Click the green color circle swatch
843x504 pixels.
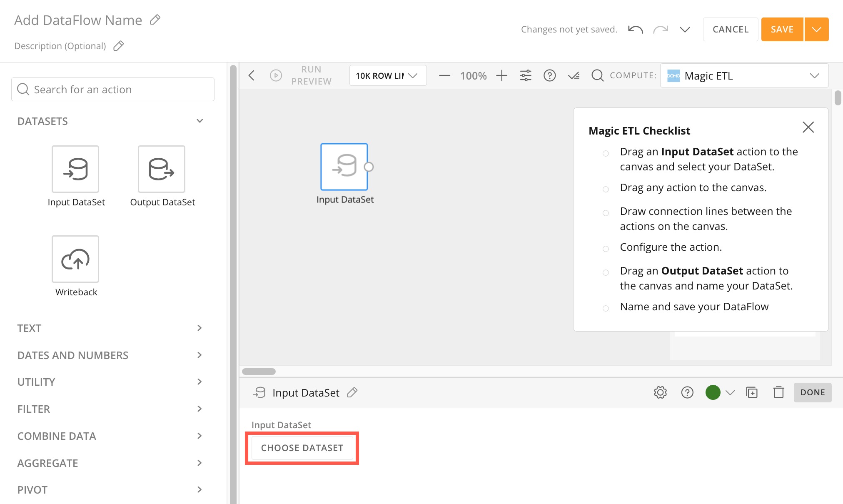point(713,392)
